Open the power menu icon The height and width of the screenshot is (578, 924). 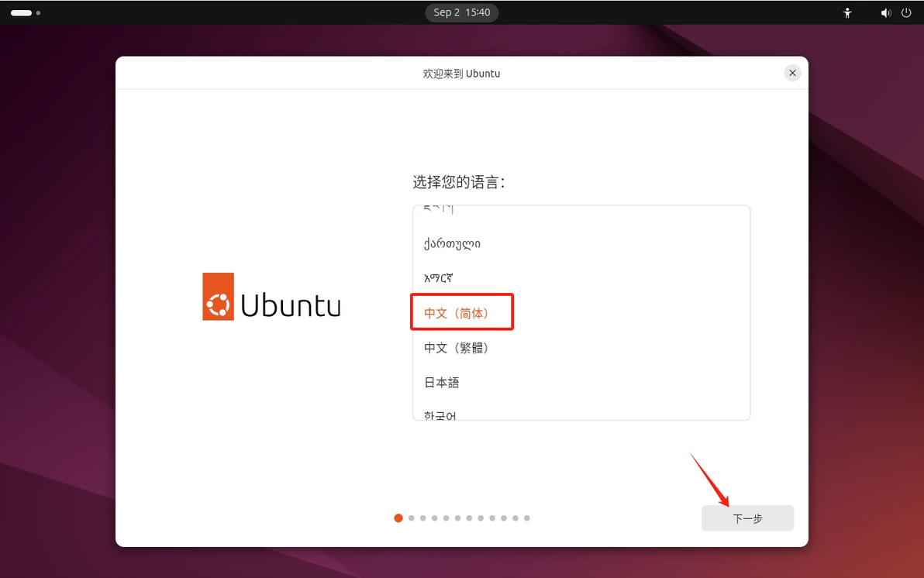[x=906, y=12]
